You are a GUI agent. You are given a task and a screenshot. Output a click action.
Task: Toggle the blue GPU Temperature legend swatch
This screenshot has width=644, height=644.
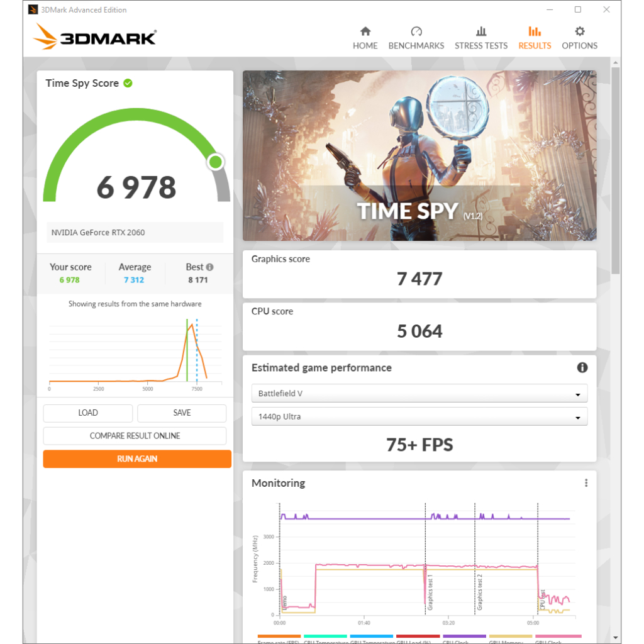point(372,636)
